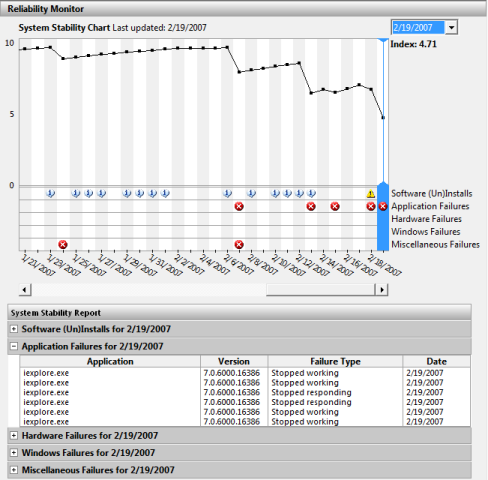Sort by the Date column header
Viewport: 488px width, 480px height.
point(437,361)
